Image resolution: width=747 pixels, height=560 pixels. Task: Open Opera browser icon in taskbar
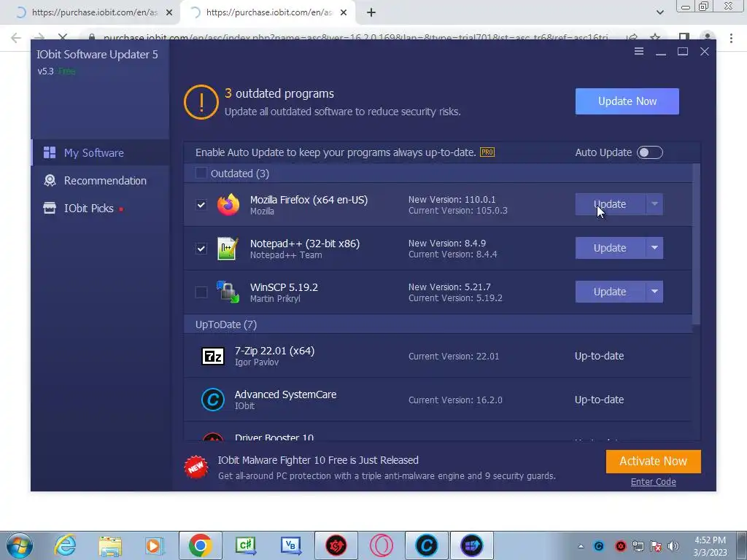tap(381, 545)
